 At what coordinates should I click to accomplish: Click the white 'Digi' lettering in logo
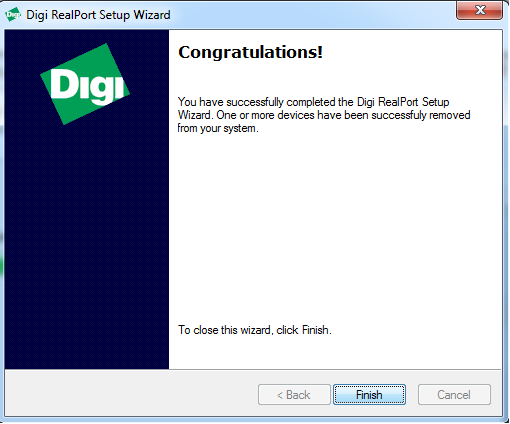pos(87,86)
